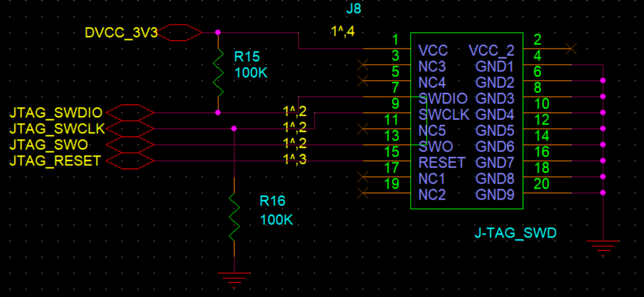644x297 pixels.
Task: Select the R15 reference designator
Action: click(x=248, y=57)
